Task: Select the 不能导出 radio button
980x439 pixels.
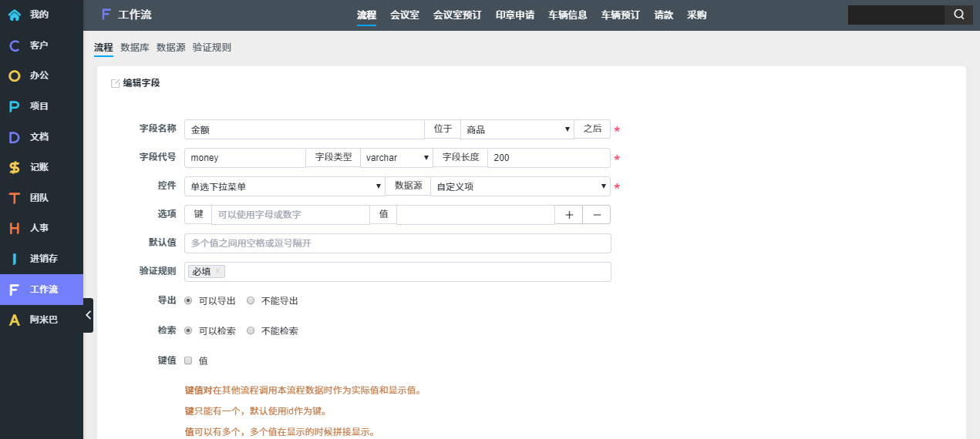Action: tap(251, 301)
